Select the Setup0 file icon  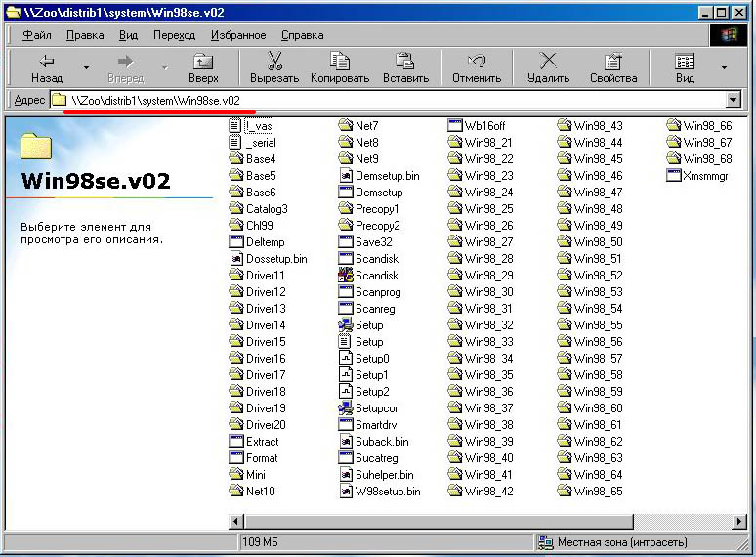345,359
